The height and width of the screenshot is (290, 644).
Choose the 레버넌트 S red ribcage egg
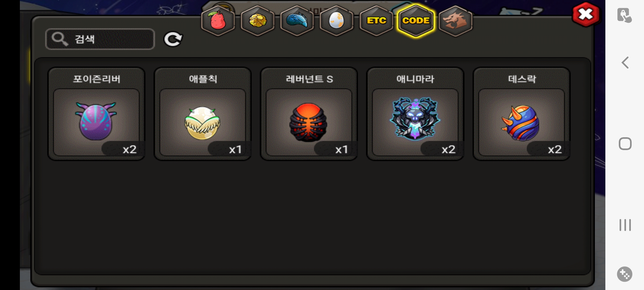(x=309, y=114)
